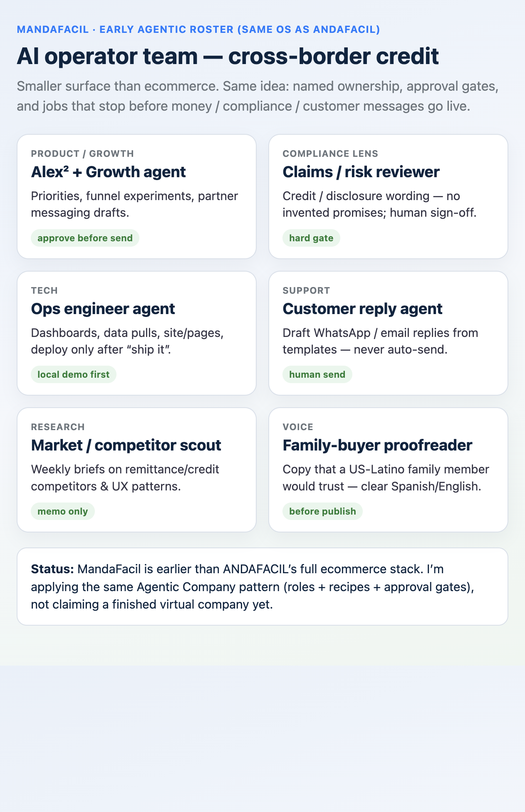Click the 'AI operator team — cross-border credit' title

[228, 56]
